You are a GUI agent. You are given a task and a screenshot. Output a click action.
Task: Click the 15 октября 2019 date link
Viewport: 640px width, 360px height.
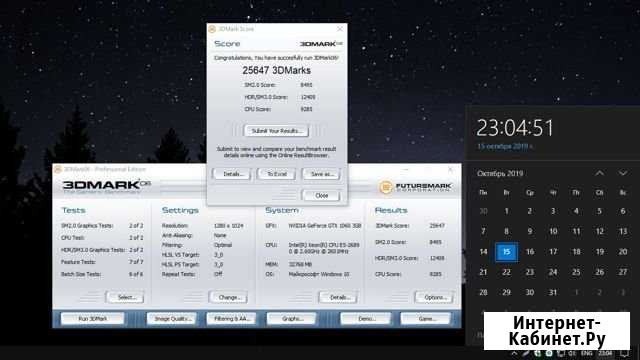(504, 146)
